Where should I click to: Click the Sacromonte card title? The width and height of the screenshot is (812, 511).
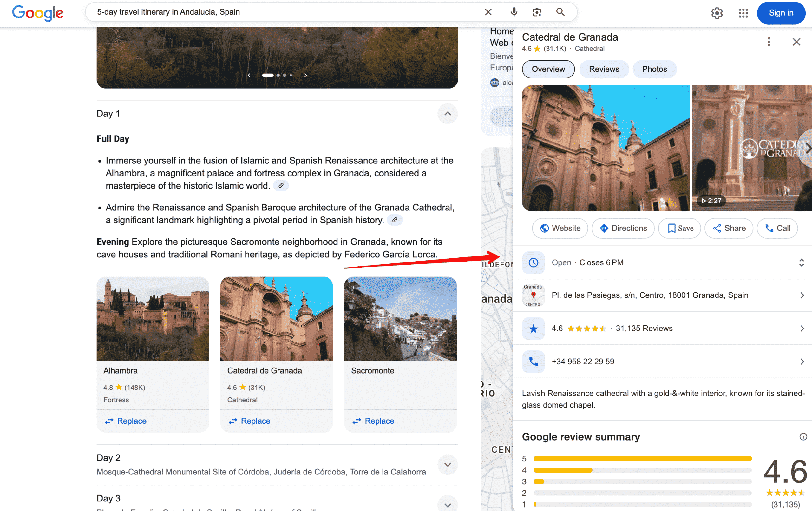click(373, 371)
